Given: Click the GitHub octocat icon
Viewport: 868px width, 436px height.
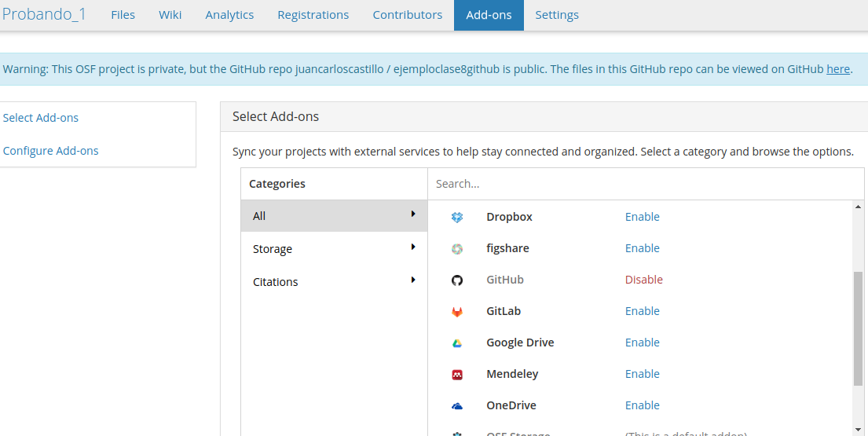Looking at the screenshot, I should click(x=456, y=280).
